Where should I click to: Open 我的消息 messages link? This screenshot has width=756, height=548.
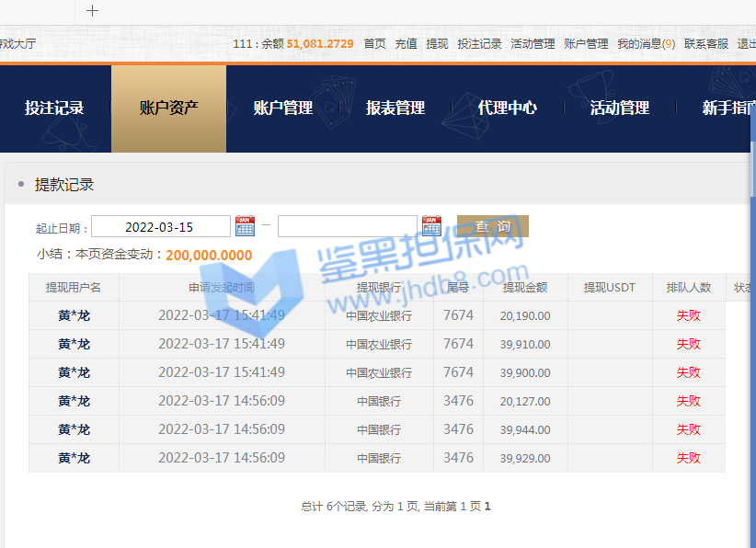(x=646, y=44)
